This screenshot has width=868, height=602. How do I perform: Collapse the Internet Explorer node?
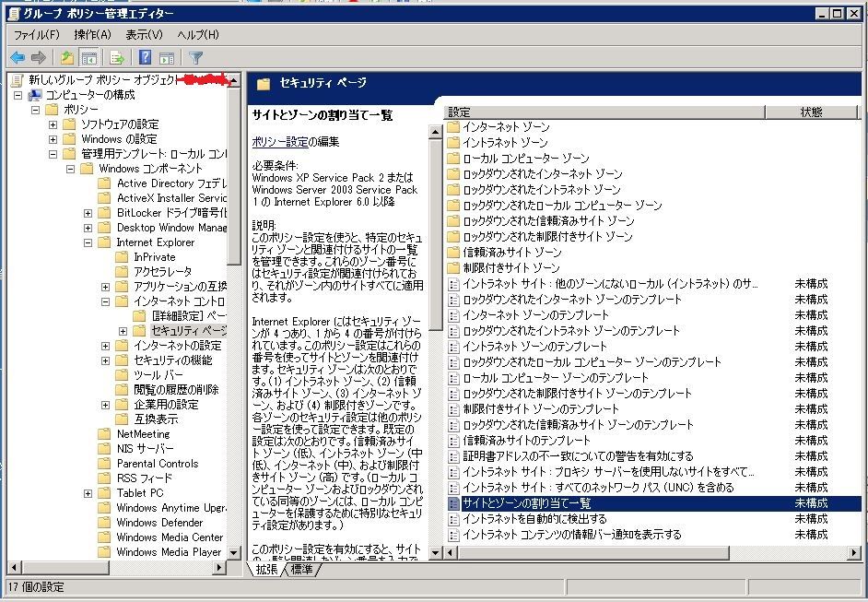click(88, 242)
